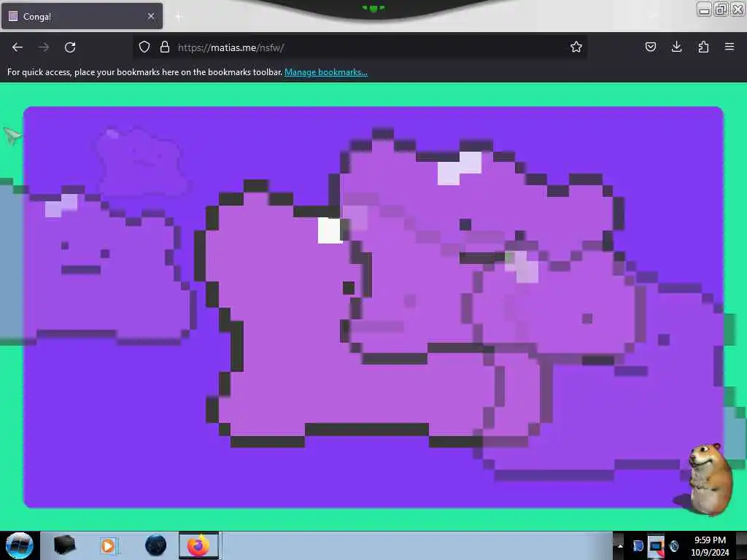Open Firefox hamburger application menu

729,47
